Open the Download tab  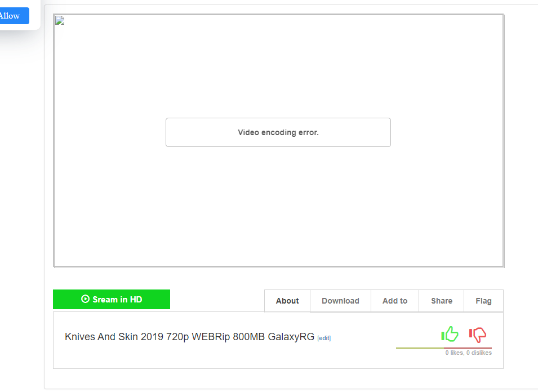340,301
